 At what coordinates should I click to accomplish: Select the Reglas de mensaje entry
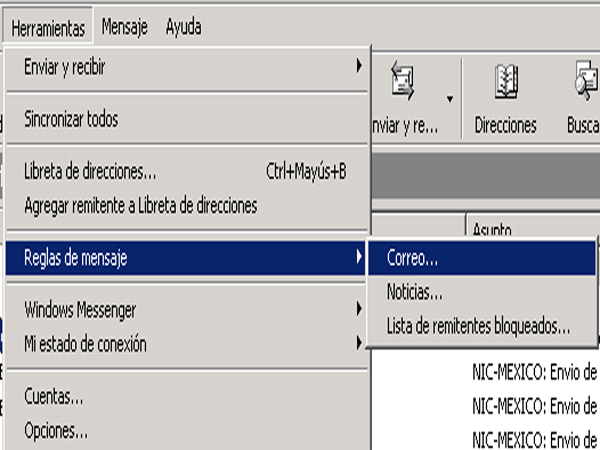[185, 258]
